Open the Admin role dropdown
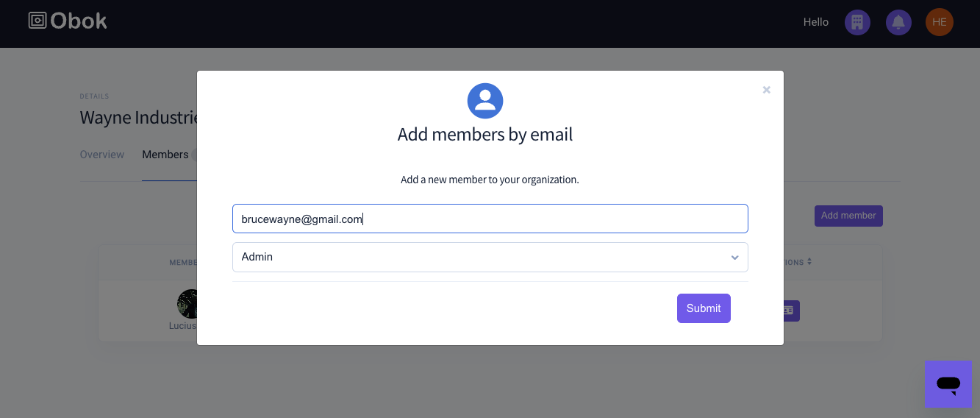 point(490,257)
